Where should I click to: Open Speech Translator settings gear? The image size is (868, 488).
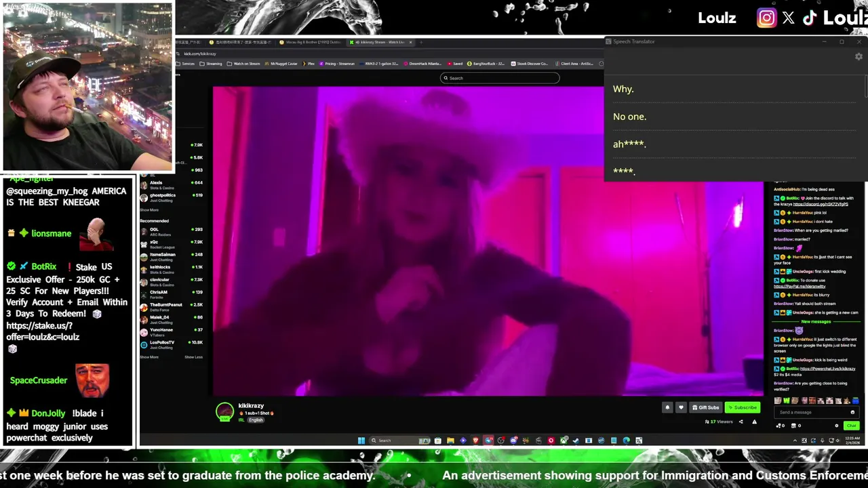[859, 57]
